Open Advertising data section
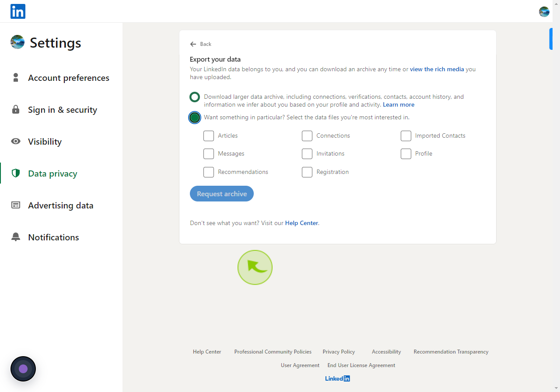Viewport: 560px width, 392px height. tap(61, 205)
